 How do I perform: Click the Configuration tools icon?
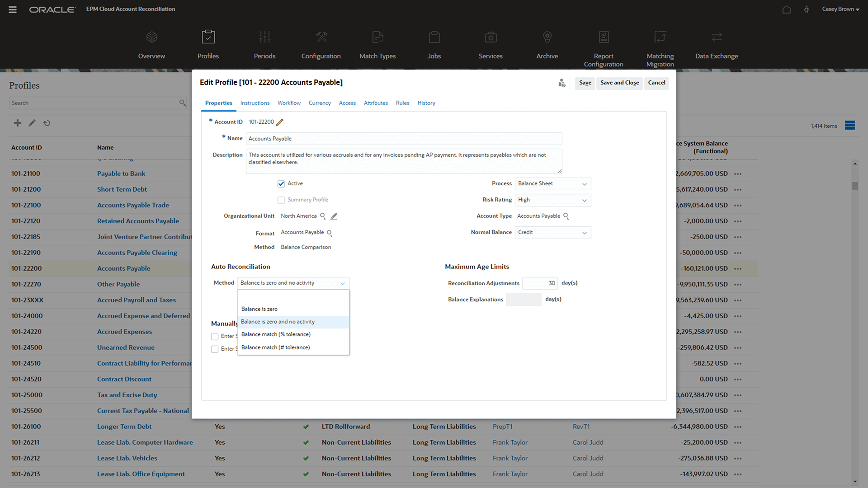pos(321,37)
